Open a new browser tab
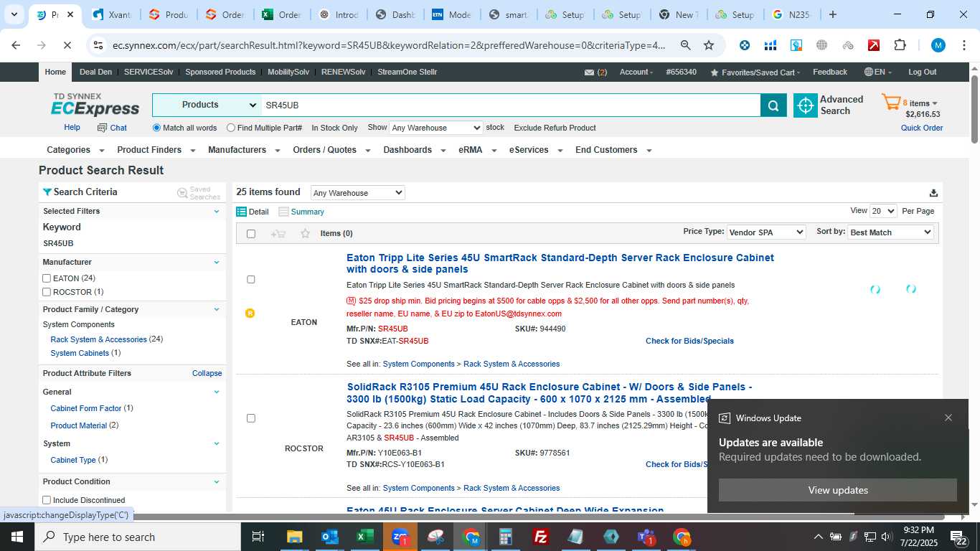 click(x=832, y=14)
